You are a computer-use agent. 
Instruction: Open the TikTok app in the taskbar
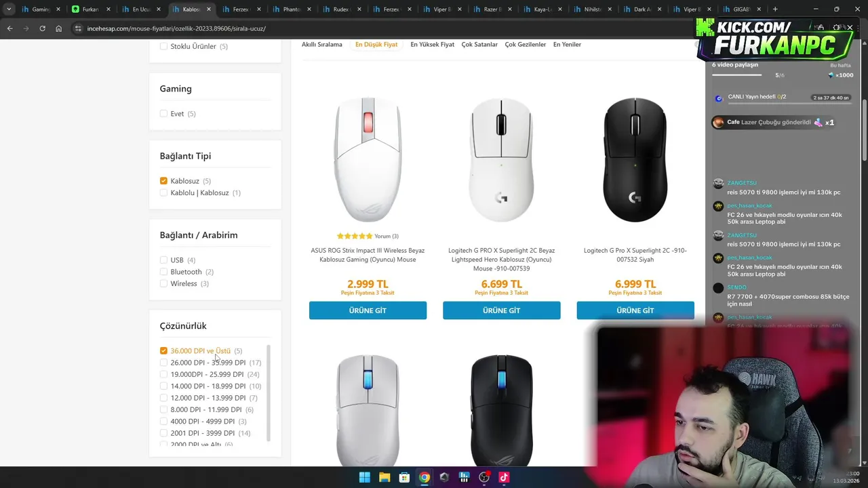(504, 477)
